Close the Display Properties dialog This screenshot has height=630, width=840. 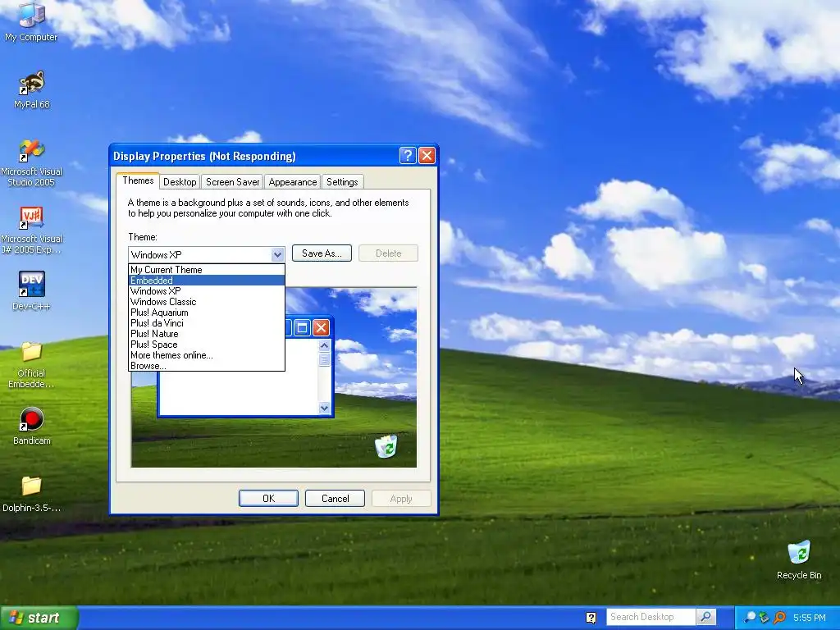[427, 156]
